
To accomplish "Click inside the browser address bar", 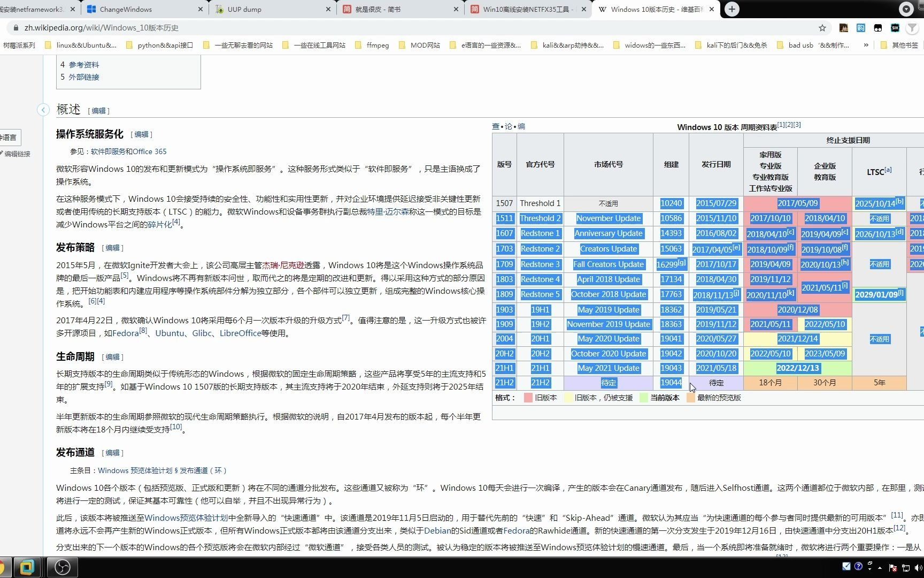I will pyautogui.click(x=214, y=27).
